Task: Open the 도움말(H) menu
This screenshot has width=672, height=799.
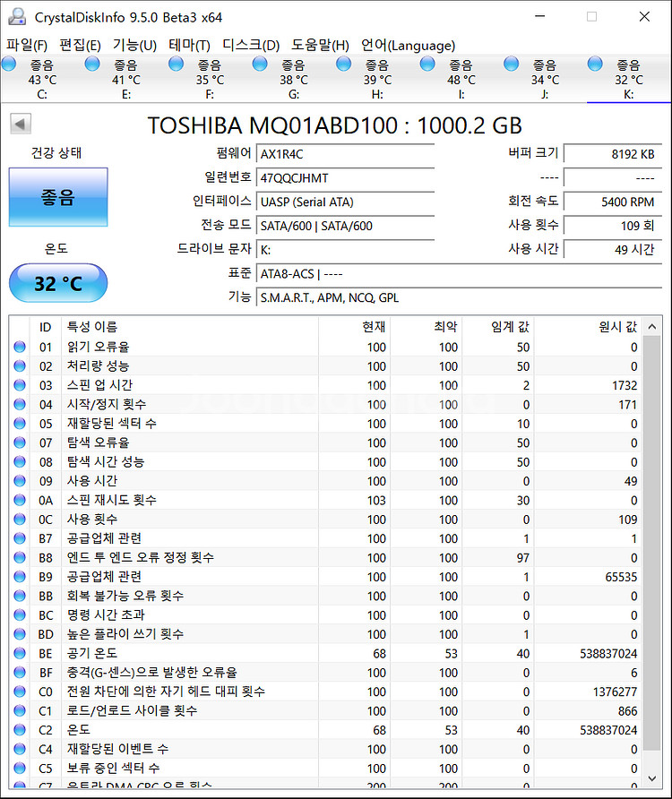Action: 320,46
